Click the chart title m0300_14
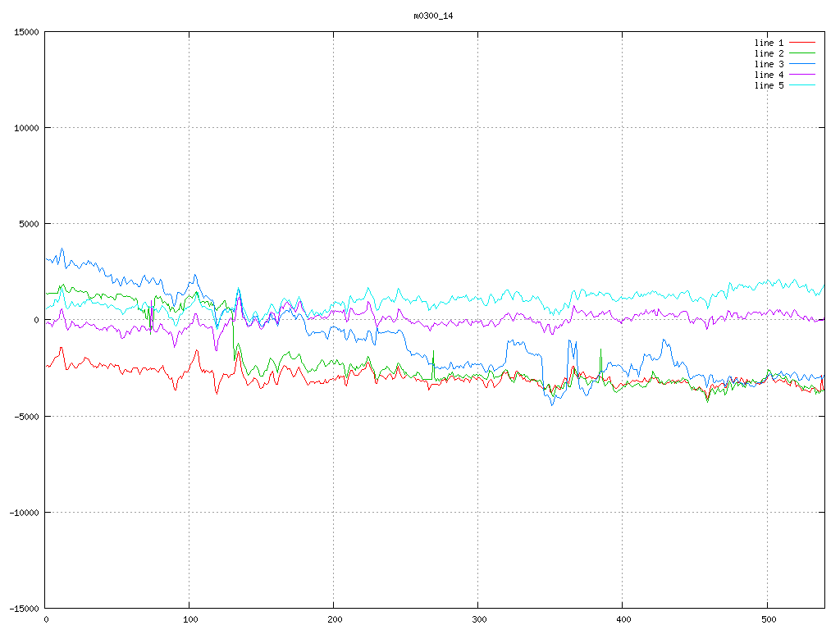Image resolution: width=840 pixels, height=630 pixels. [x=434, y=16]
